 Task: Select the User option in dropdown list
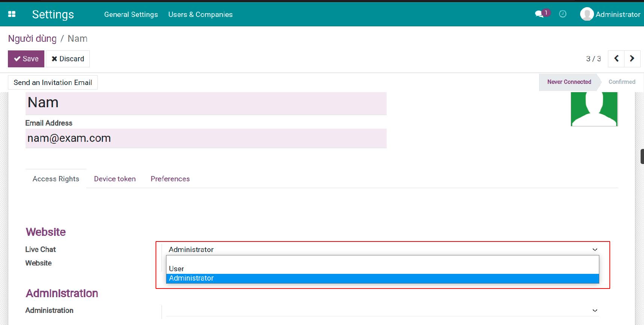pos(382,269)
